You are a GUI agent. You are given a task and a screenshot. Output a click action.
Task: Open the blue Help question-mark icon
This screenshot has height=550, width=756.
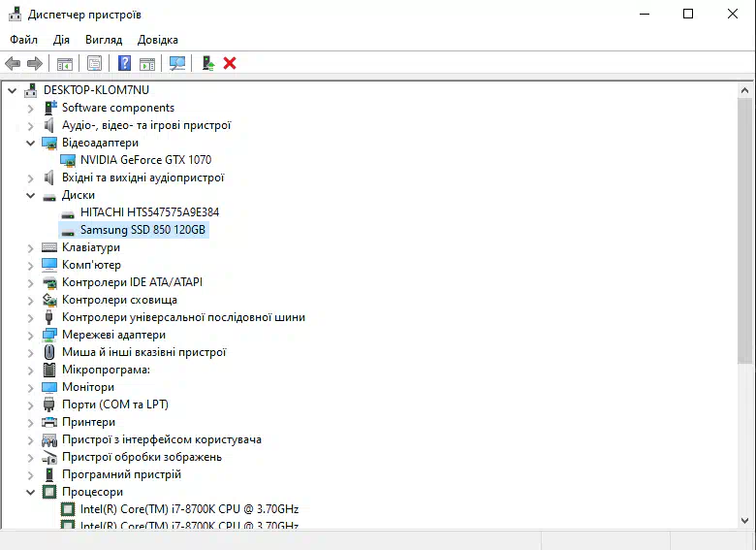tap(124, 63)
